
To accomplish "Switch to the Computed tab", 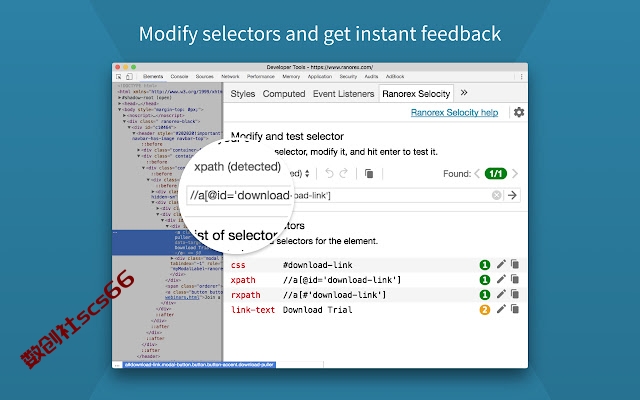I will pyautogui.click(x=284, y=94).
